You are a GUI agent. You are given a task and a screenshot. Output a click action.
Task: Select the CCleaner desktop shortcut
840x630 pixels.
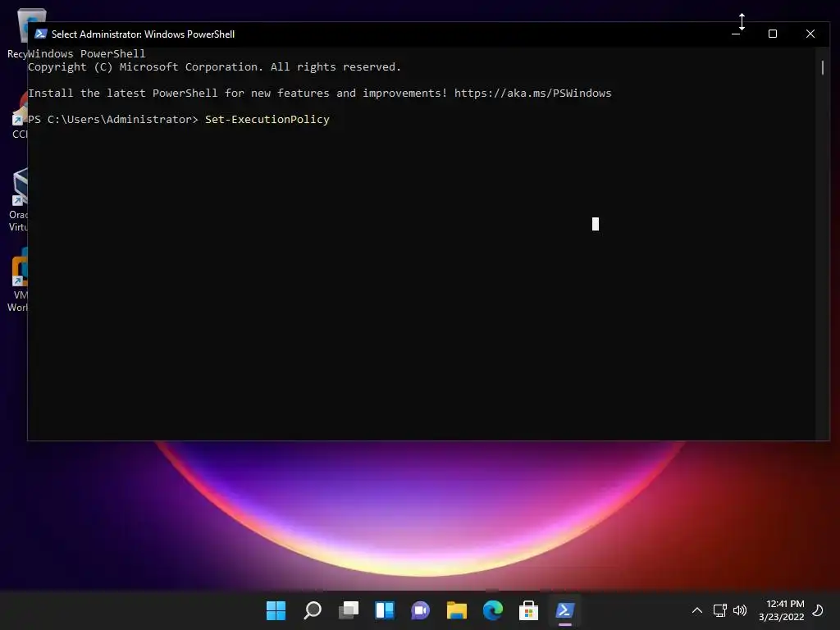point(20,115)
